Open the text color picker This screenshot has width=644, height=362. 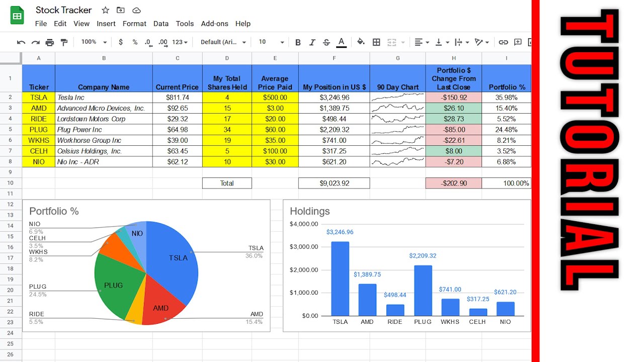tap(341, 42)
